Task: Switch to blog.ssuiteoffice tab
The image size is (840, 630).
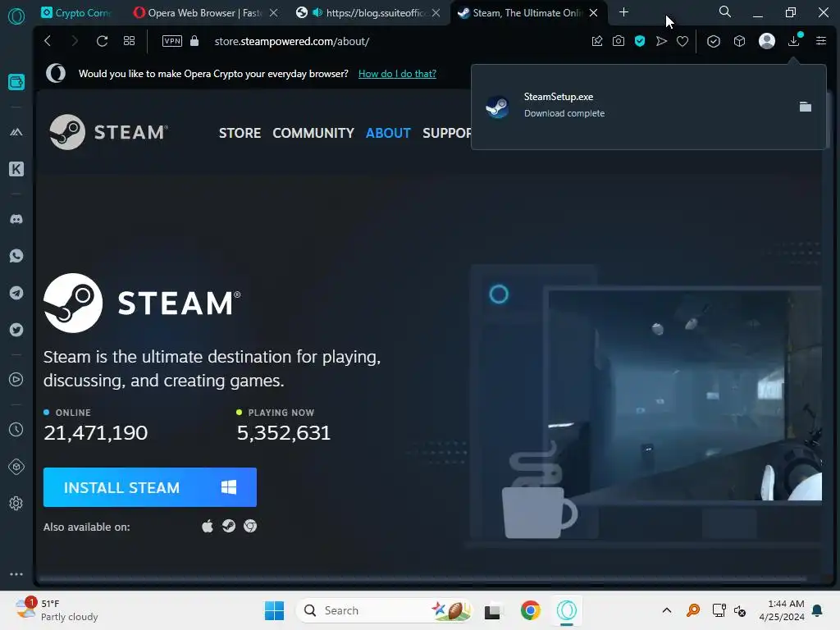Action: [369, 13]
